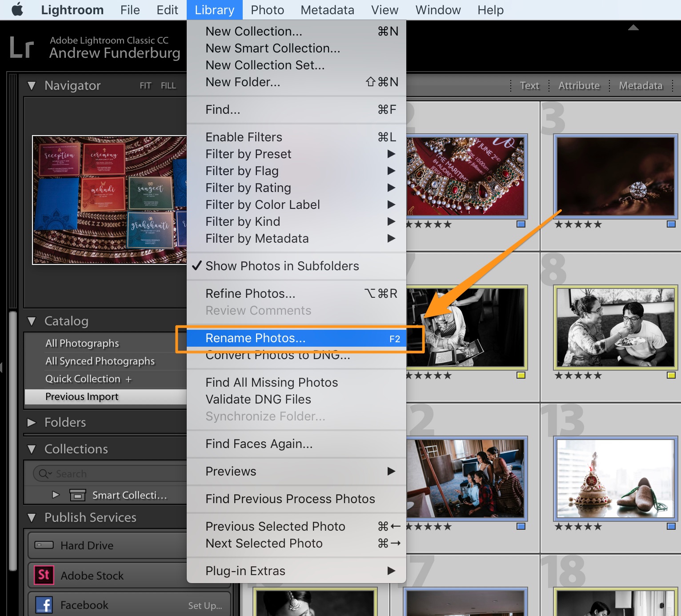Switch to the Attribute filter tab
Viewport: 681px width, 616px height.
579,85
